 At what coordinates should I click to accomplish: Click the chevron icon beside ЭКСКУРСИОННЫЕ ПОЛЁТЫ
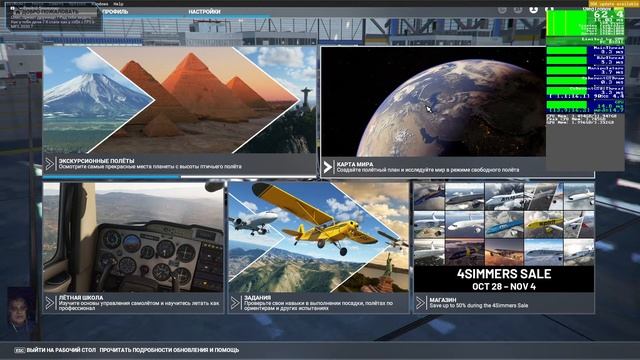(x=49, y=164)
